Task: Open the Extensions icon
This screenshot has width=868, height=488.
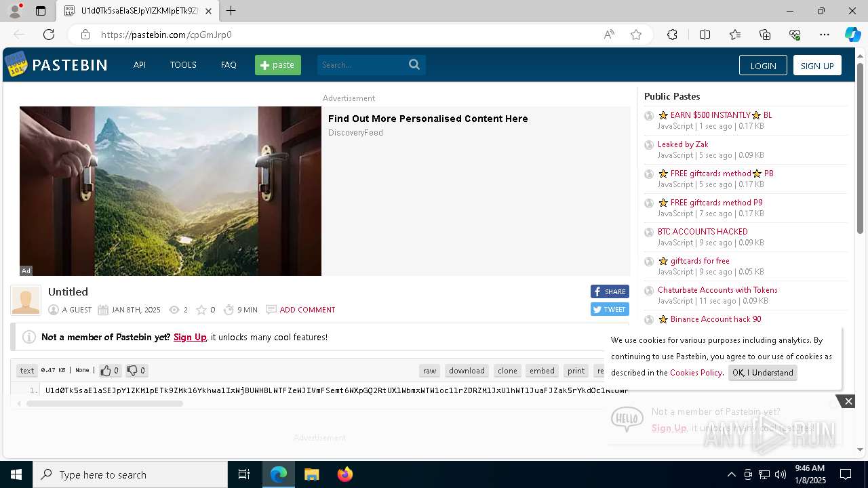Action: tap(672, 35)
